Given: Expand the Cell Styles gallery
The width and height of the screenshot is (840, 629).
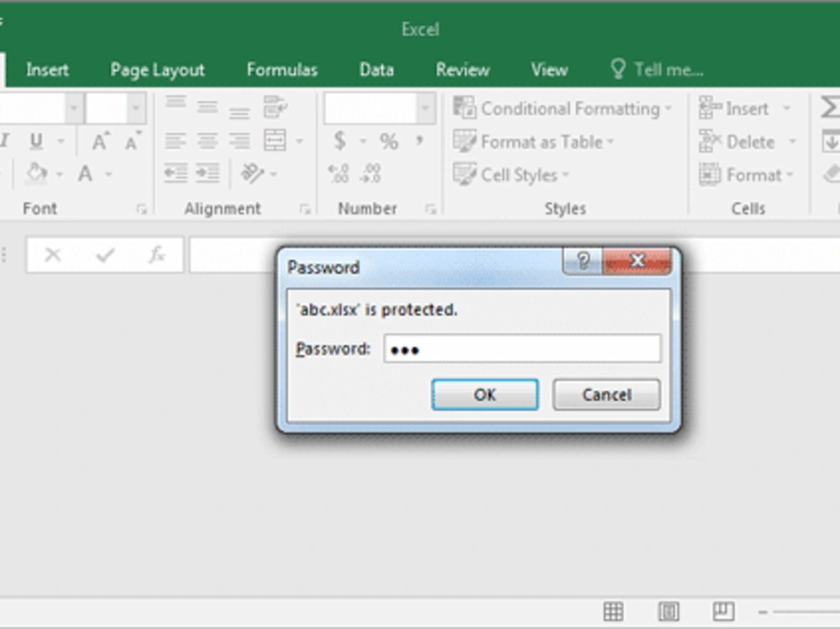Looking at the screenshot, I should (511, 176).
